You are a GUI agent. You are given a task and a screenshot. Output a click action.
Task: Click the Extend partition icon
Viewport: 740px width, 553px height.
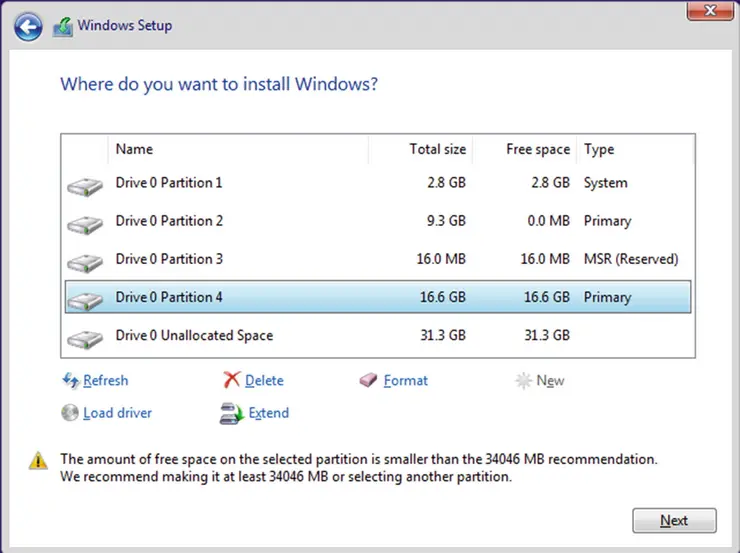click(231, 412)
